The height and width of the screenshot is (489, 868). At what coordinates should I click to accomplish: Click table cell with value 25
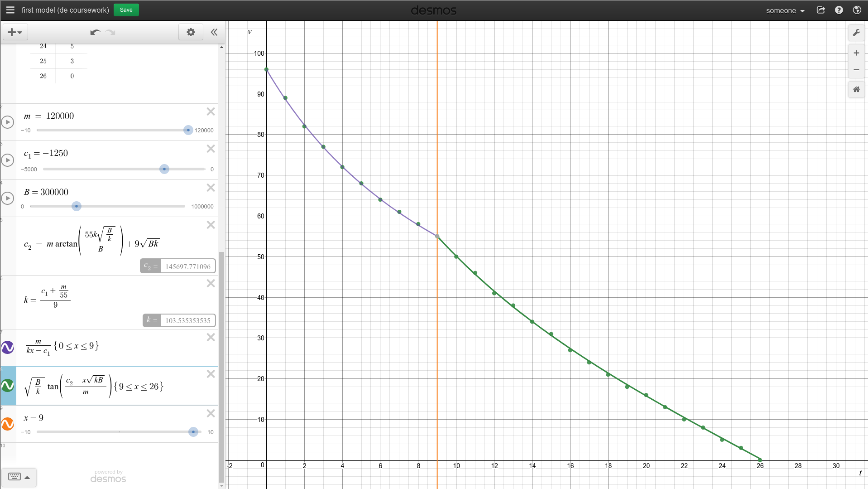(43, 61)
